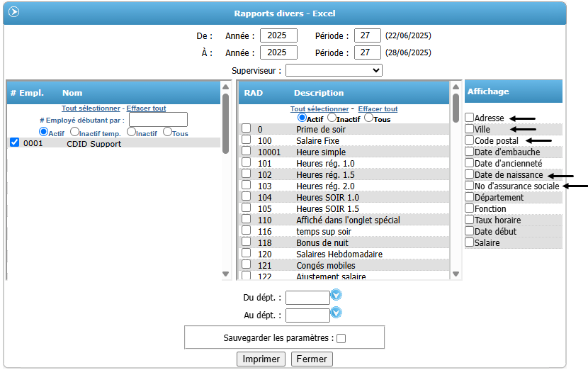The height and width of the screenshot is (375, 588).
Task: Open the Du dépt. lookup arrow icon
Action: point(337,294)
